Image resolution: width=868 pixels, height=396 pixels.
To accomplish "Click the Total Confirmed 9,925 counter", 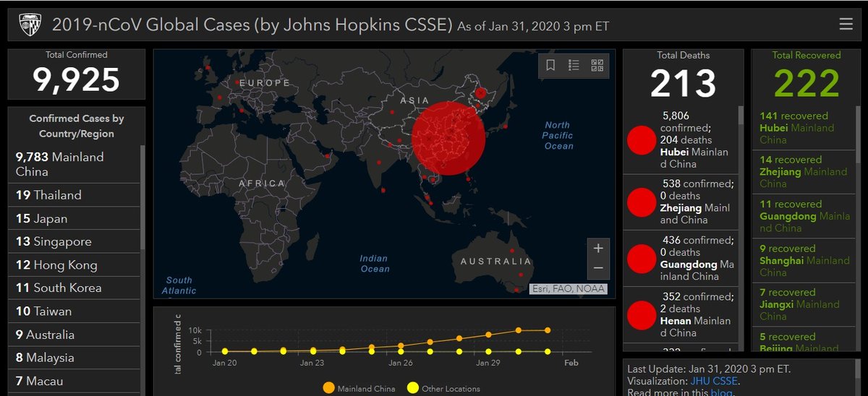I will [76, 74].
